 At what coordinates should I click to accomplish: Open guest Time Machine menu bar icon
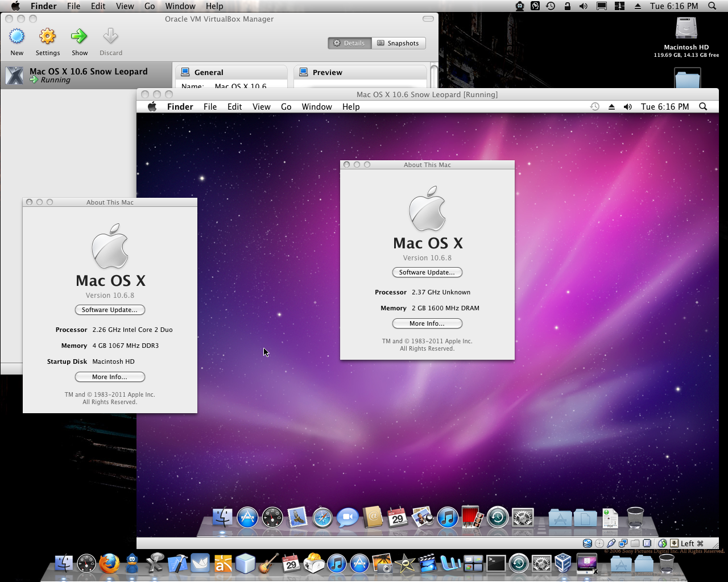tap(594, 107)
